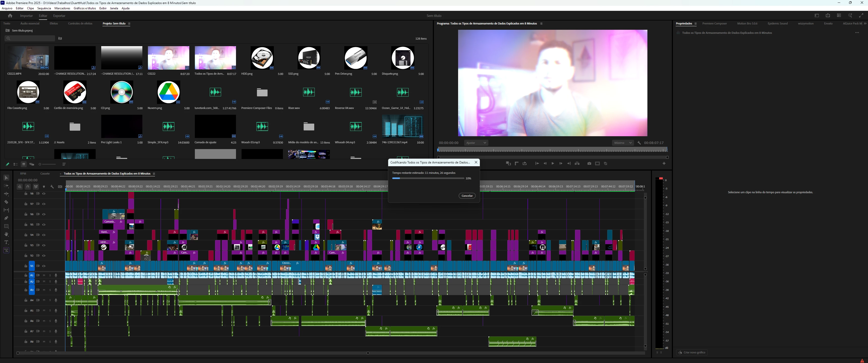Screen dimensions: 868x363
Task: Select the Type tool
Action: coord(6,242)
